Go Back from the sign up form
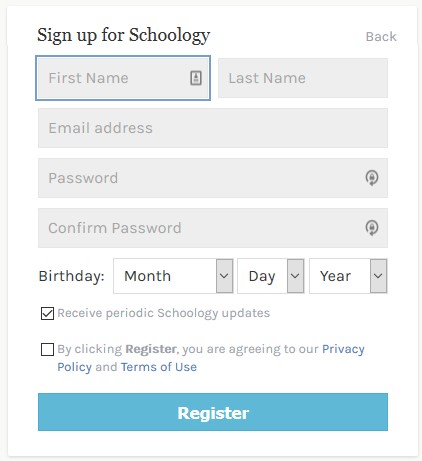422x461 pixels. (x=381, y=36)
